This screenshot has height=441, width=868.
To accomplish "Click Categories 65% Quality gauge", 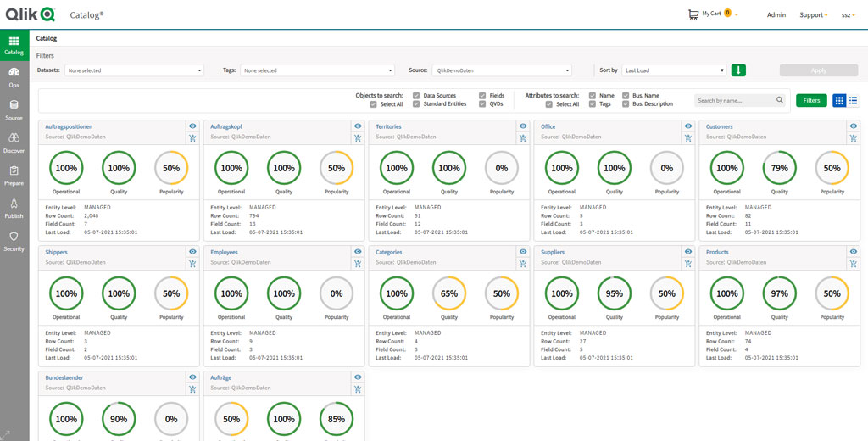I will click(449, 293).
